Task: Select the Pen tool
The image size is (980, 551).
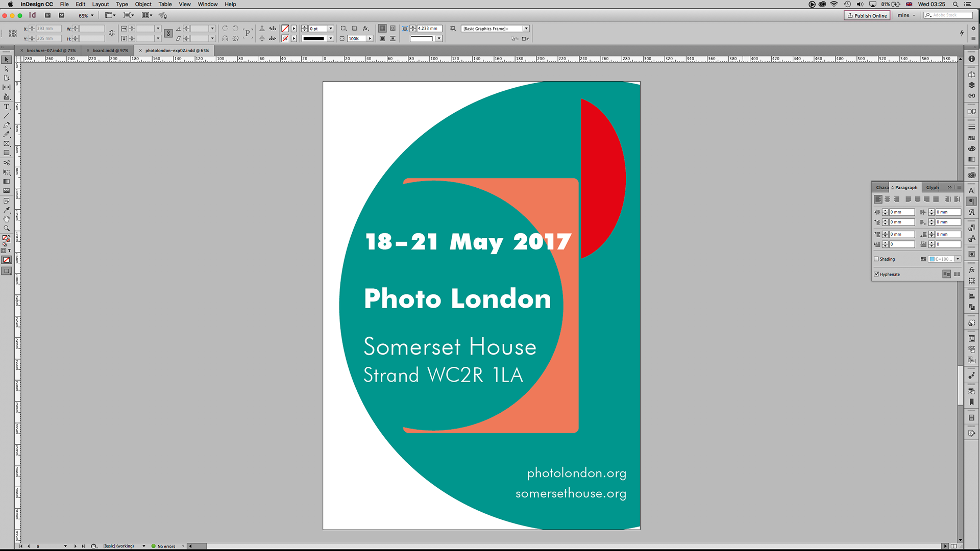Action: click(7, 125)
